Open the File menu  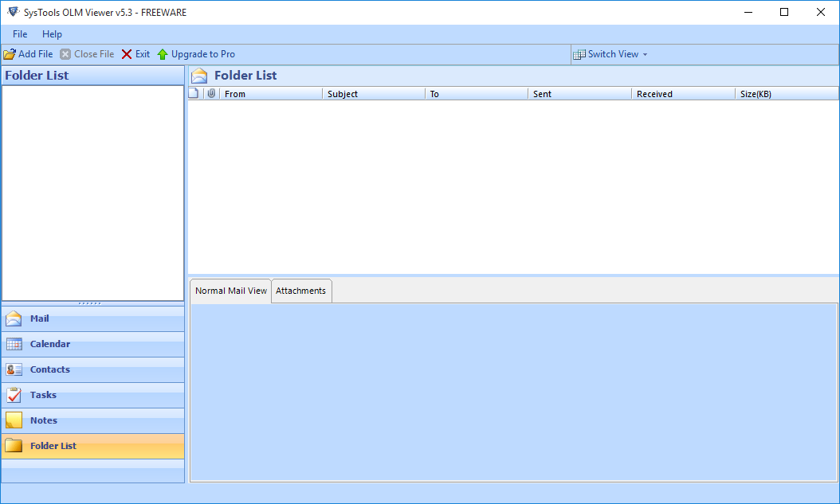point(20,33)
